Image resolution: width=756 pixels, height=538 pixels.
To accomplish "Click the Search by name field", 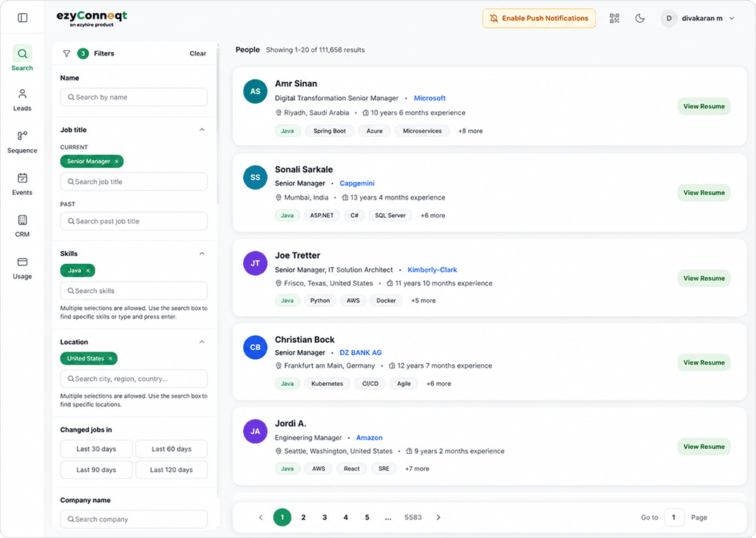I will (134, 97).
